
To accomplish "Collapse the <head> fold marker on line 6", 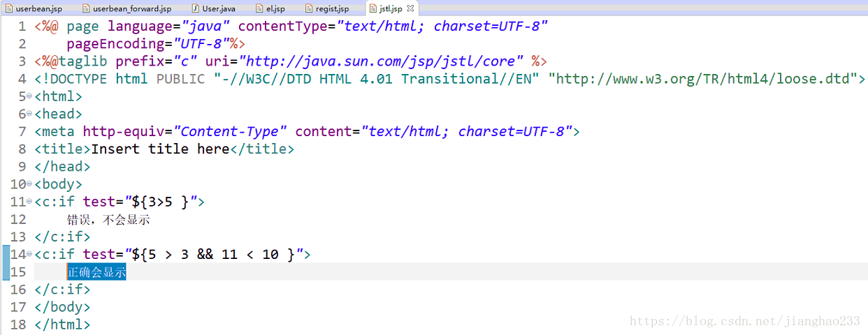I will 29,114.
